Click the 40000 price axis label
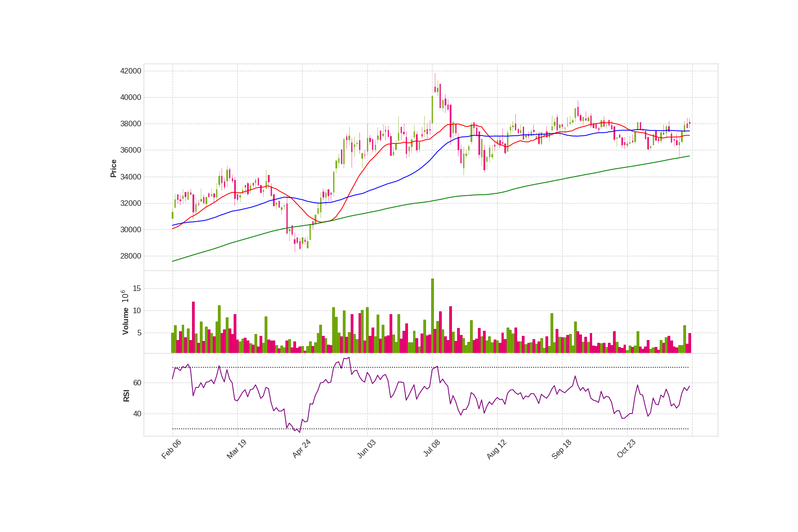 (130, 97)
